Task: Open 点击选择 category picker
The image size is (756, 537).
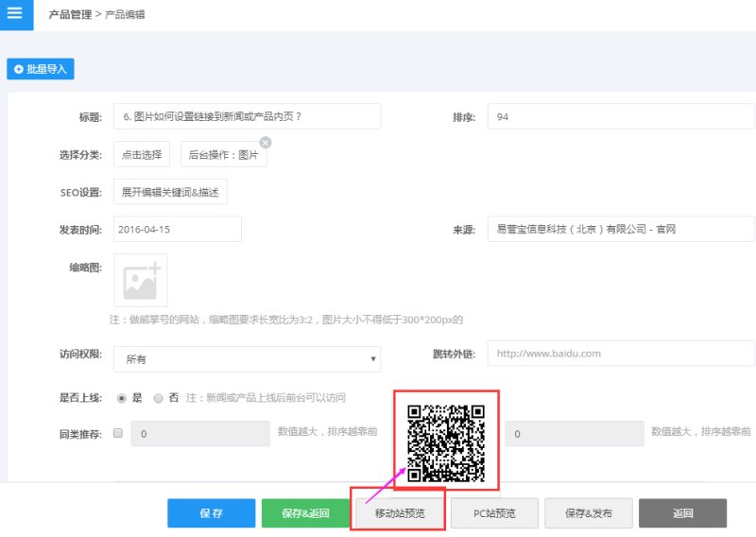Action: pos(142,155)
